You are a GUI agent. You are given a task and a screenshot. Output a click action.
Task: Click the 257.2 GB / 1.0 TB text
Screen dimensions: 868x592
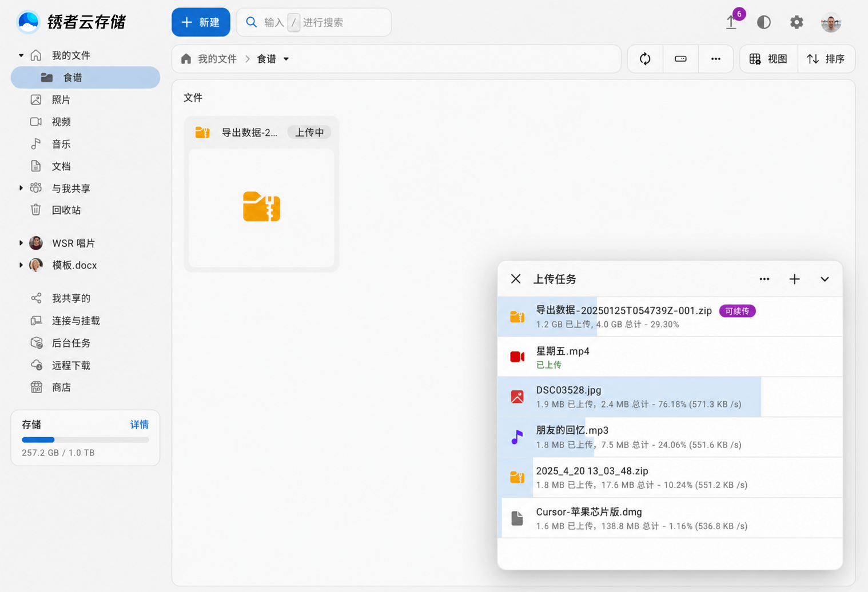pos(58,453)
